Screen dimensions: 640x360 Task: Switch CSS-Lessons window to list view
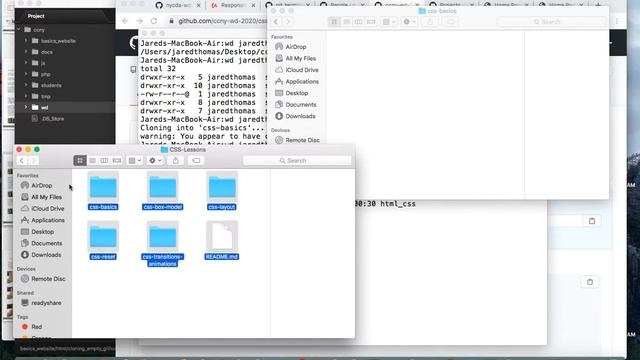pos(92,160)
